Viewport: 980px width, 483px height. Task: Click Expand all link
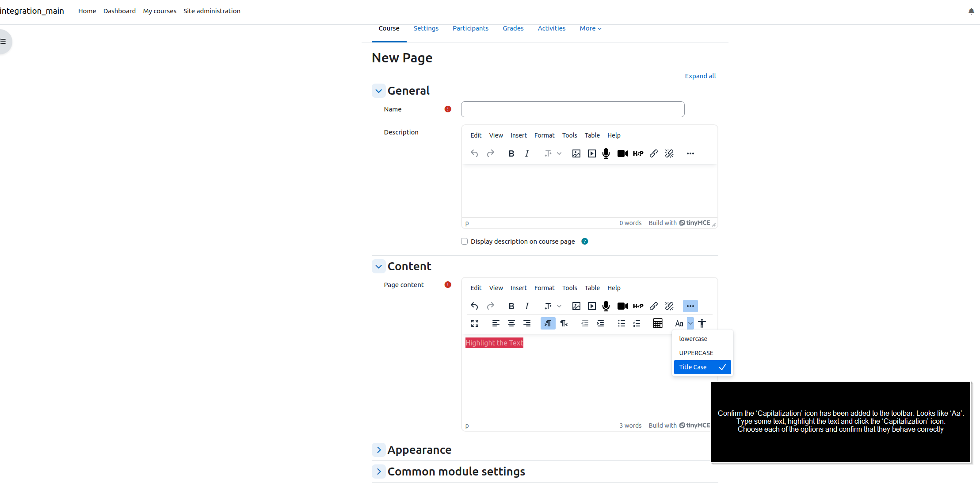pyautogui.click(x=700, y=76)
